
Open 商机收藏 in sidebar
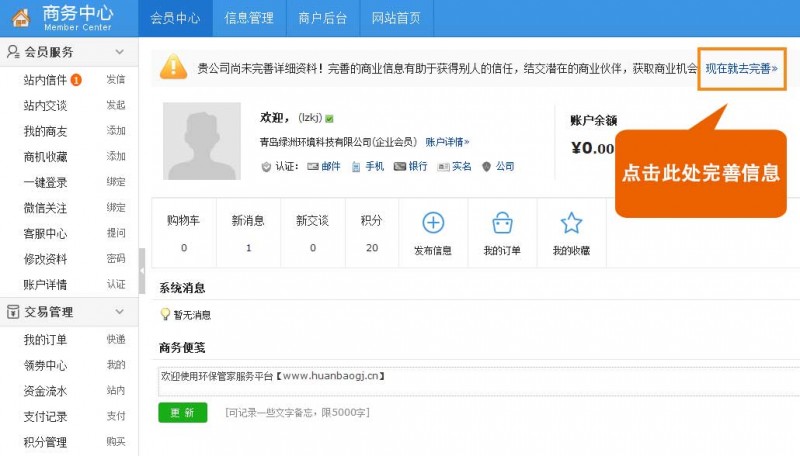[x=45, y=157]
